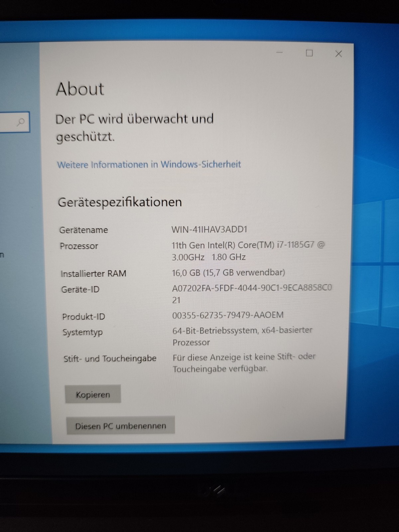Screen dimensions: 399x532
Task: Minimize the Settings About window
Action: [280, 53]
